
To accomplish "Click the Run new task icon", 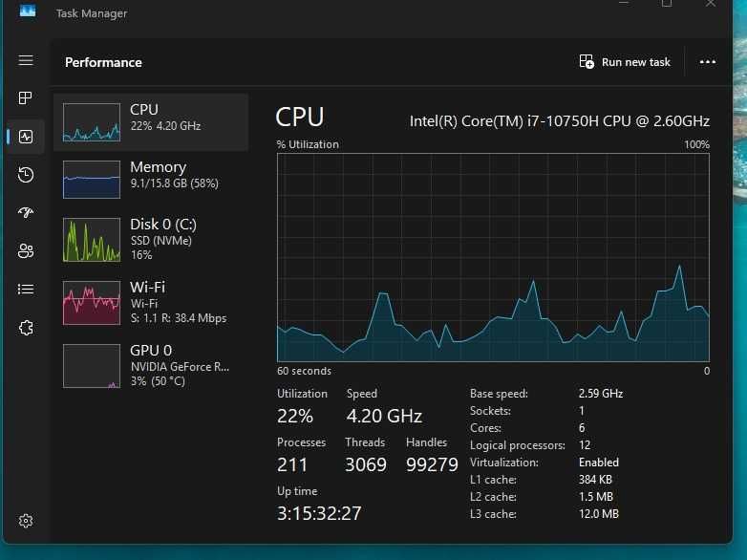I will pos(587,62).
